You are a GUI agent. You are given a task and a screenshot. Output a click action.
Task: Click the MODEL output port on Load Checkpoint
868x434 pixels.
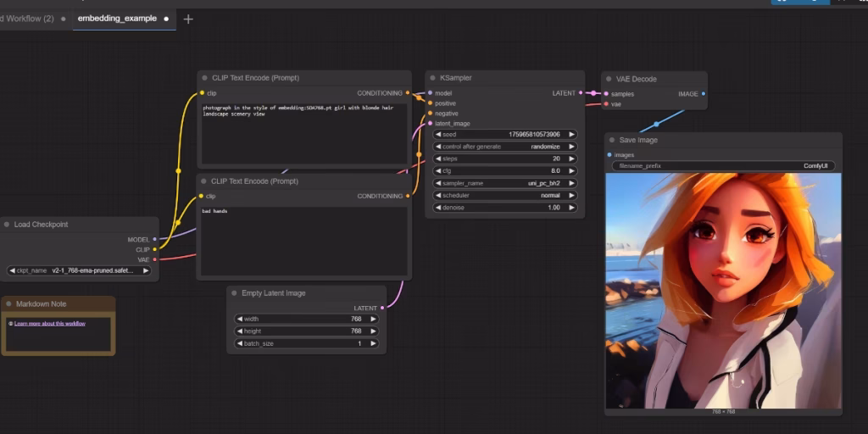coord(154,239)
